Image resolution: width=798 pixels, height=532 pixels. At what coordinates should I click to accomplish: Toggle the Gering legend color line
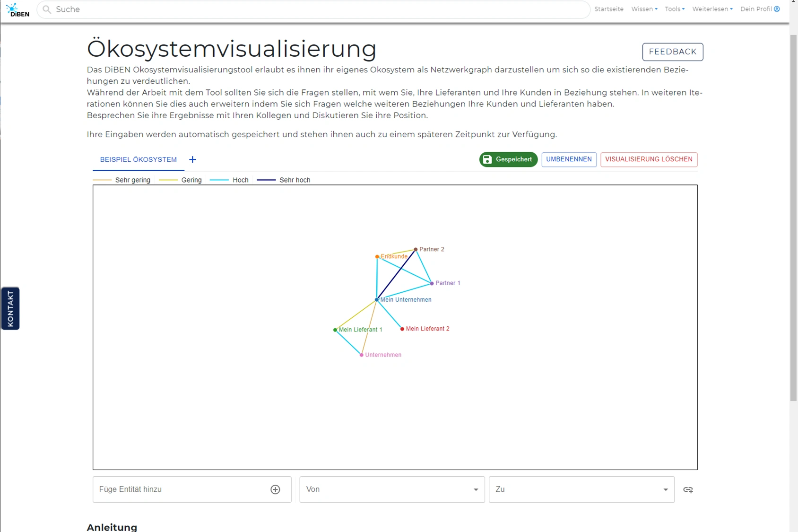(168, 180)
